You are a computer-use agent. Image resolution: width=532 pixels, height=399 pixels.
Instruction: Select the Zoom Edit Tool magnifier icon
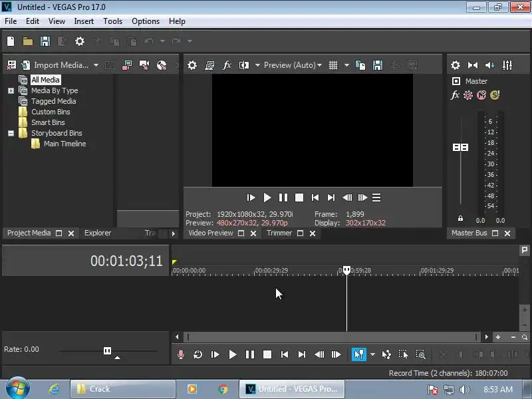click(x=420, y=354)
